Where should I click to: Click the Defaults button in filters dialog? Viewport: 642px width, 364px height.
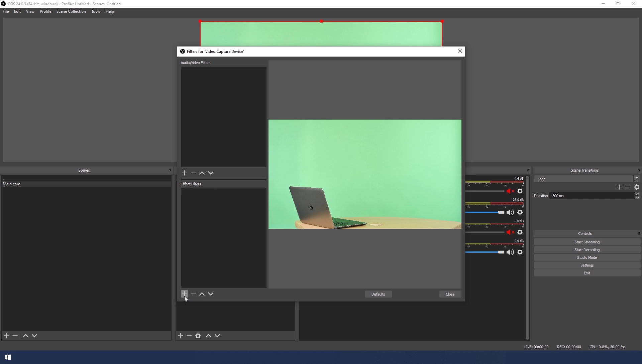click(378, 294)
